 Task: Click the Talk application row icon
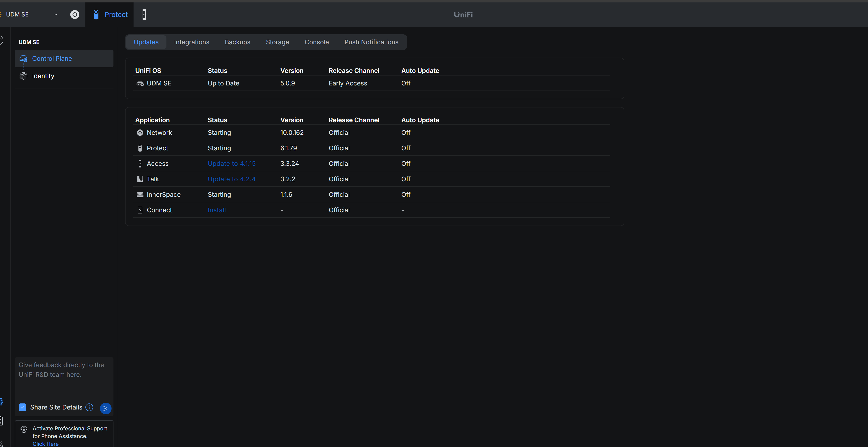140,179
